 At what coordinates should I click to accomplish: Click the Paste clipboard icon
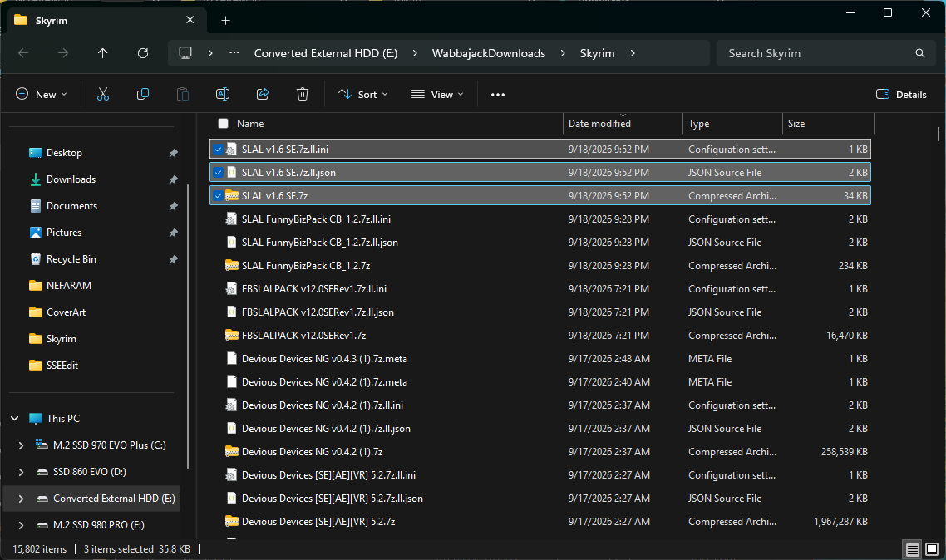pyautogui.click(x=183, y=94)
